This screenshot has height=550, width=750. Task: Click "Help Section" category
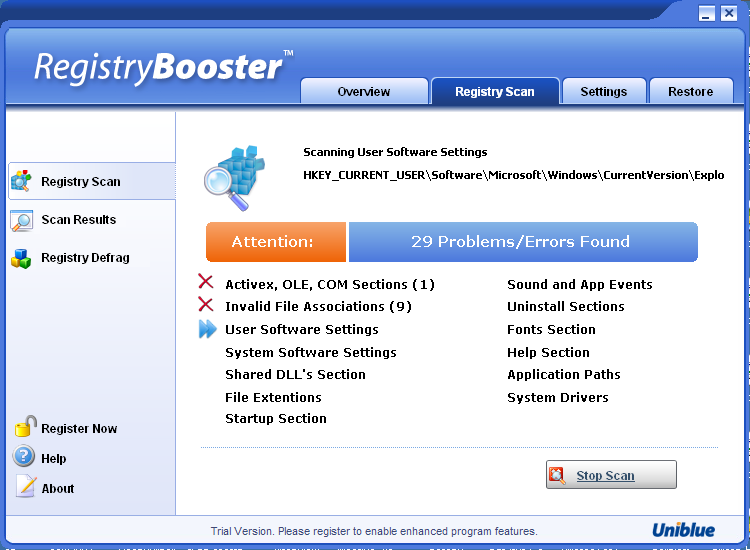[x=549, y=352]
